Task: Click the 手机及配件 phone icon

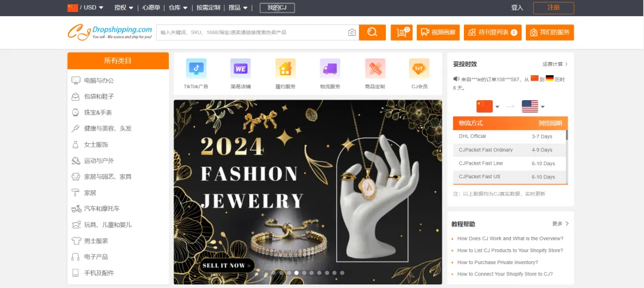Action: point(76,273)
